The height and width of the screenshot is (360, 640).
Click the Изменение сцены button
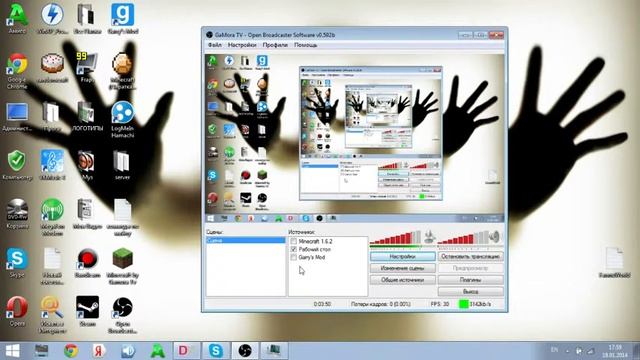pyautogui.click(x=402, y=268)
